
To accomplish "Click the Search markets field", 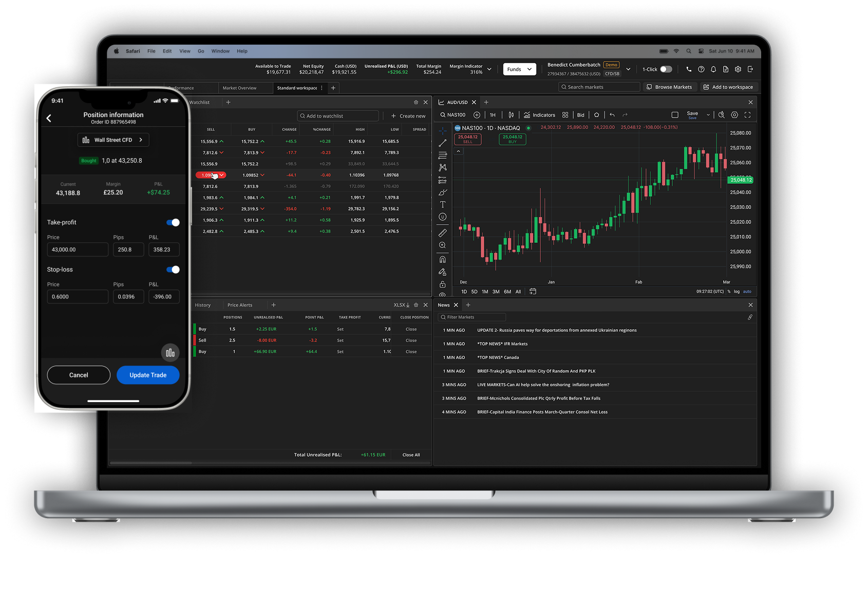I will [599, 87].
